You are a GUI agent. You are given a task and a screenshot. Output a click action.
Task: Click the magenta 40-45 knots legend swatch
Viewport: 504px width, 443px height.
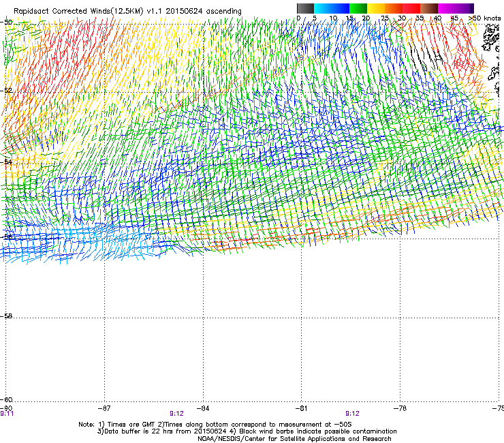tap(447, 8)
